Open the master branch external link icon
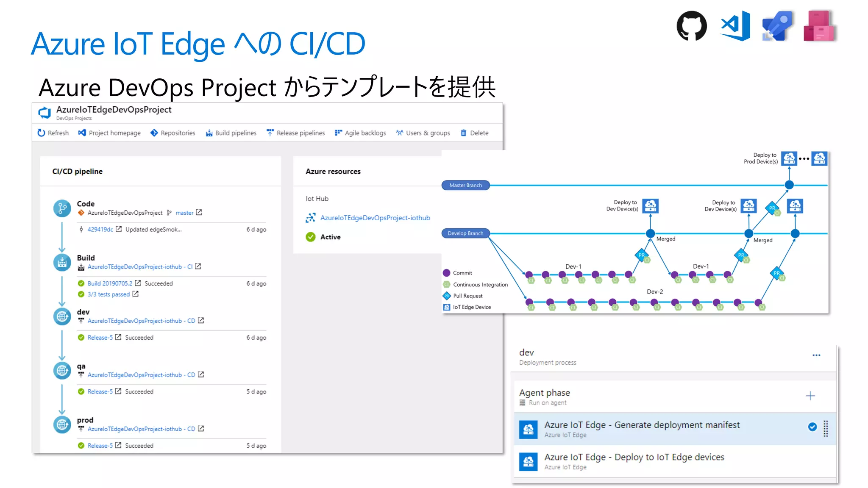The height and width of the screenshot is (488, 868). (199, 213)
